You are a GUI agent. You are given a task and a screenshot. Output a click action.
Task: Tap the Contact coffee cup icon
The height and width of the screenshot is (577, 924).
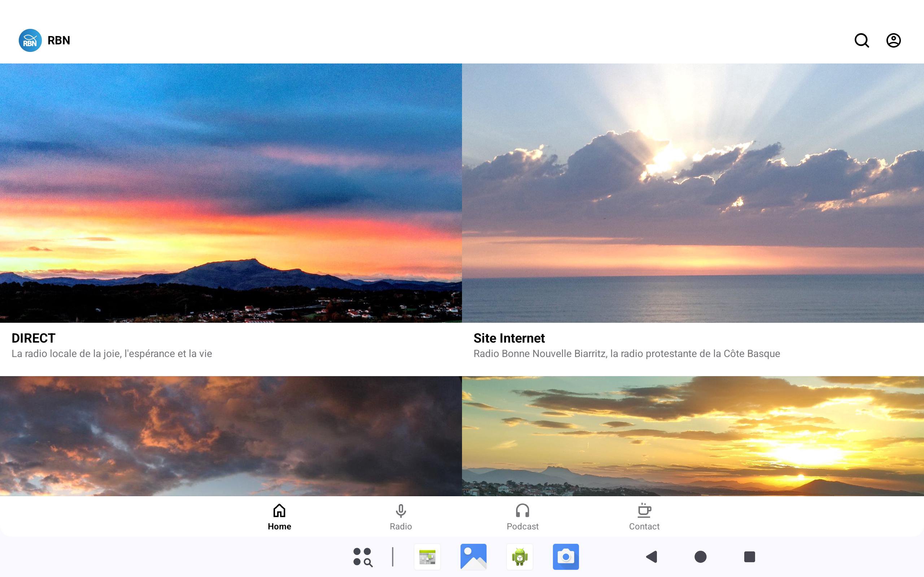click(x=644, y=511)
